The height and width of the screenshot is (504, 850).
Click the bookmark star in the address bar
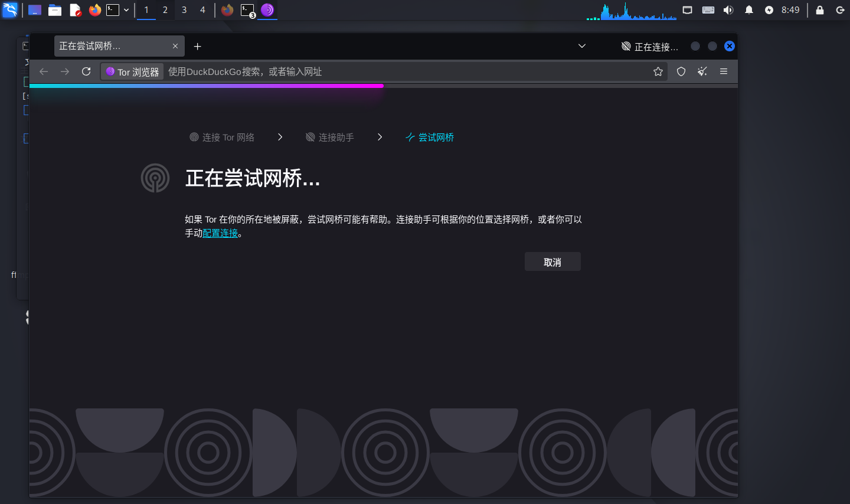point(658,71)
